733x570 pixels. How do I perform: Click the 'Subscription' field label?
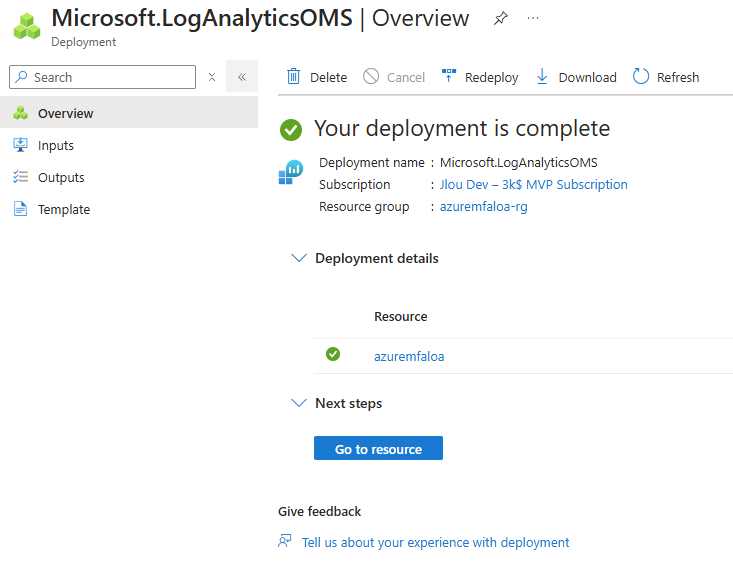coord(354,185)
